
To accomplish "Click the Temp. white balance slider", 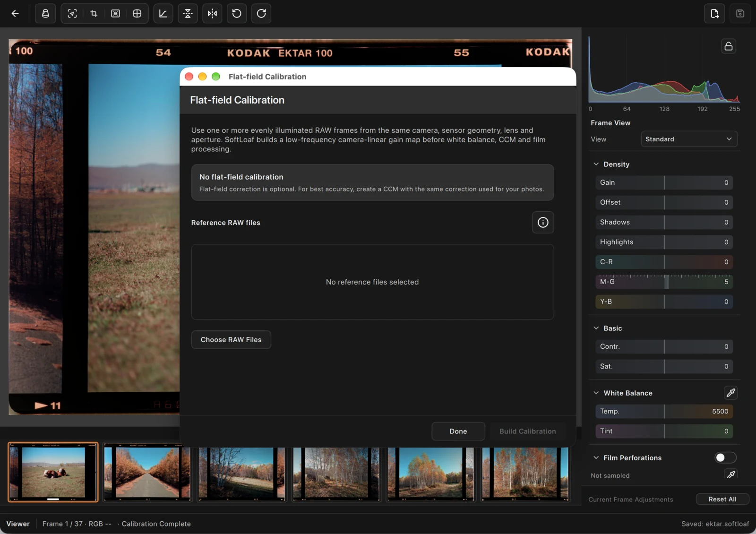I will [x=664, y=411].
